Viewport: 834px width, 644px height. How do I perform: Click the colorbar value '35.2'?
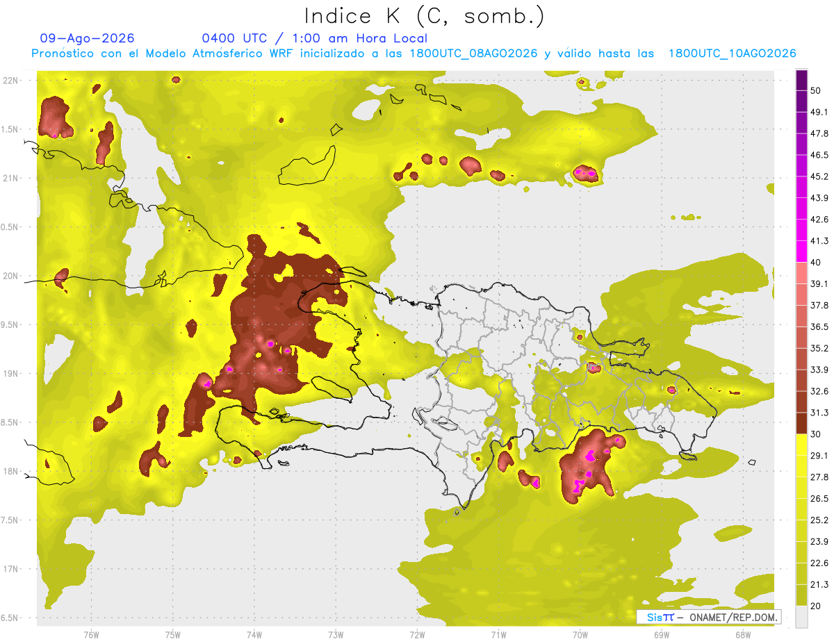click(819, 349)
